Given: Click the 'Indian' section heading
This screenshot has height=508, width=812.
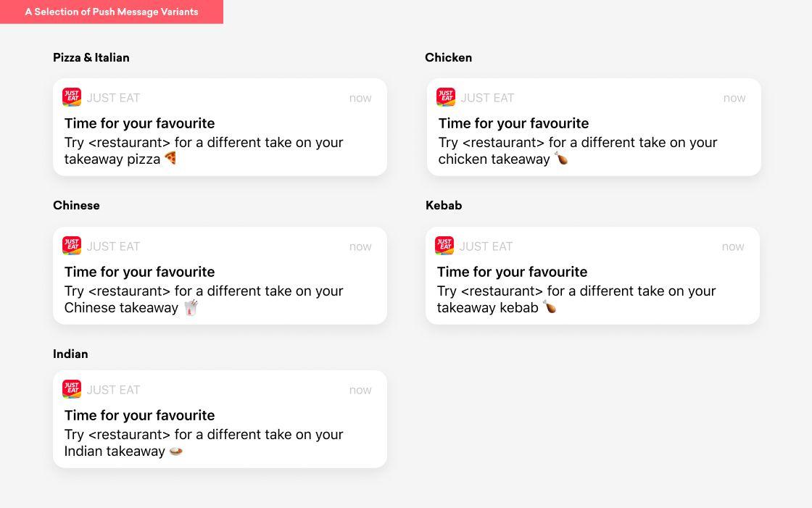Looking at the screenshot, I should [x=70, y=354].
